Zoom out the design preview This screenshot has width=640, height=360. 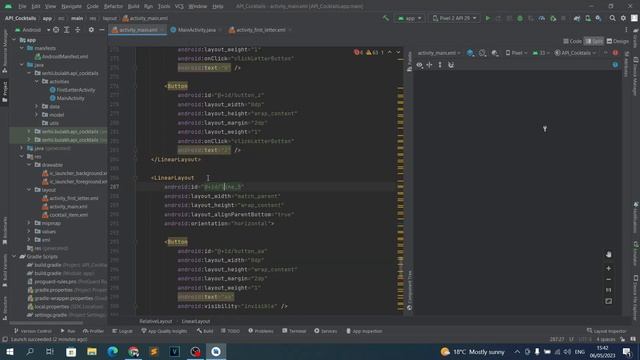609,280
